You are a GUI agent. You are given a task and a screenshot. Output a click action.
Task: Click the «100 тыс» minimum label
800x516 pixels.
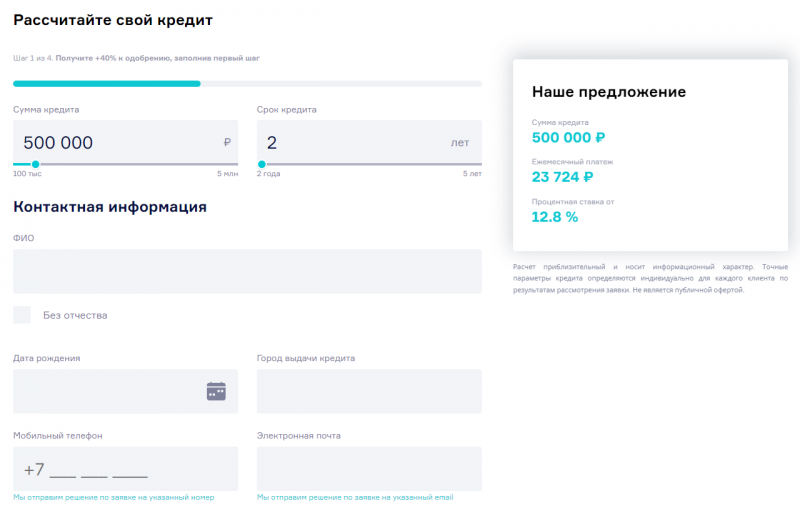(27, 174)
